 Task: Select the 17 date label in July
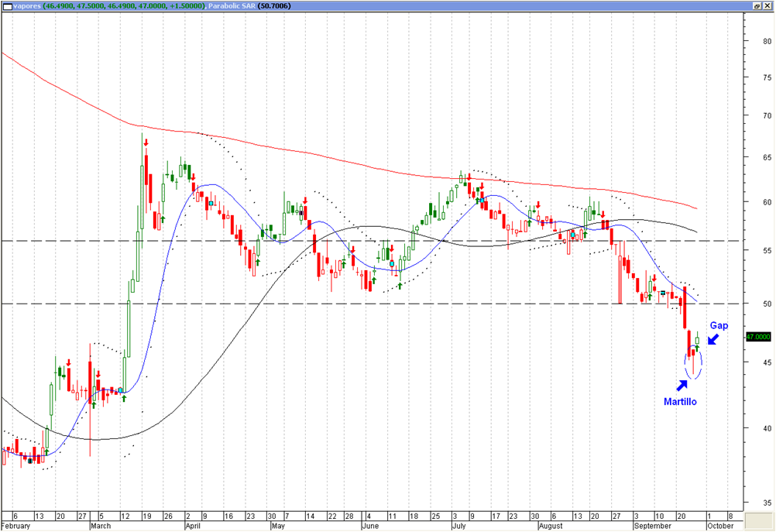coord(496,517)
